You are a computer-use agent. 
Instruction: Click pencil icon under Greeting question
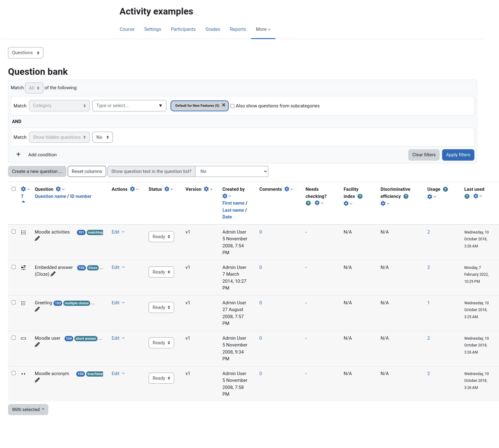pyautogui.click(x=37, y=310)
